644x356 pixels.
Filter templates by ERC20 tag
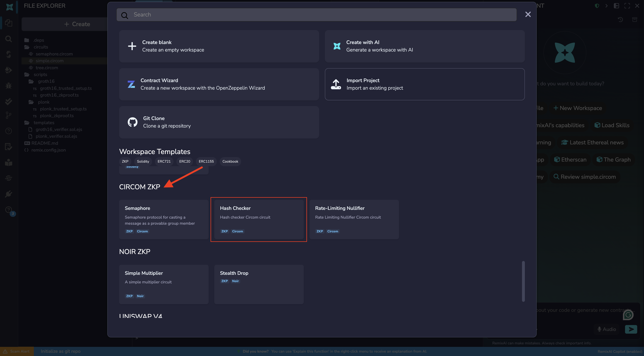(x=184, y=161)
